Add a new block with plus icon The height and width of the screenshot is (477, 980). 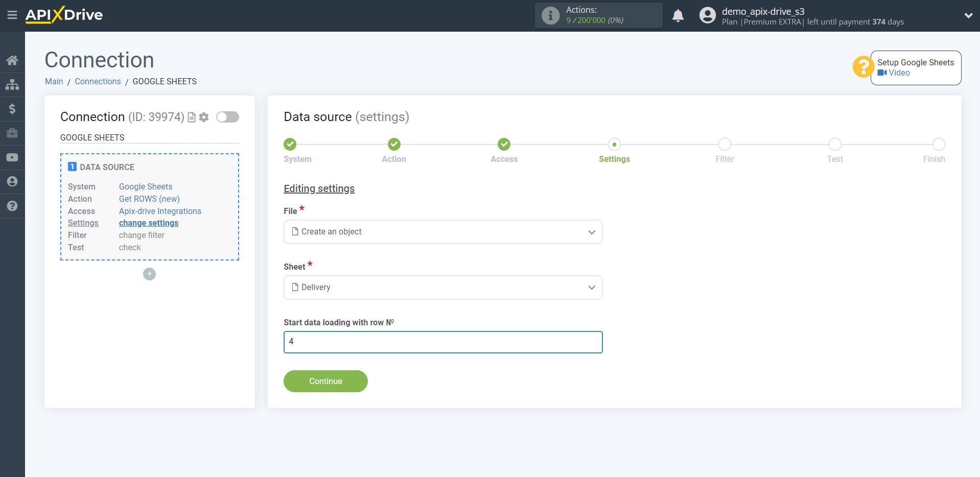(149, 274)
